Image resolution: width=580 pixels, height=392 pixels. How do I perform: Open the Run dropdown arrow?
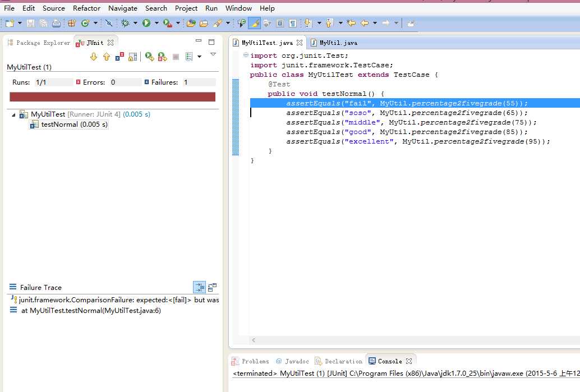coord(156,24)
